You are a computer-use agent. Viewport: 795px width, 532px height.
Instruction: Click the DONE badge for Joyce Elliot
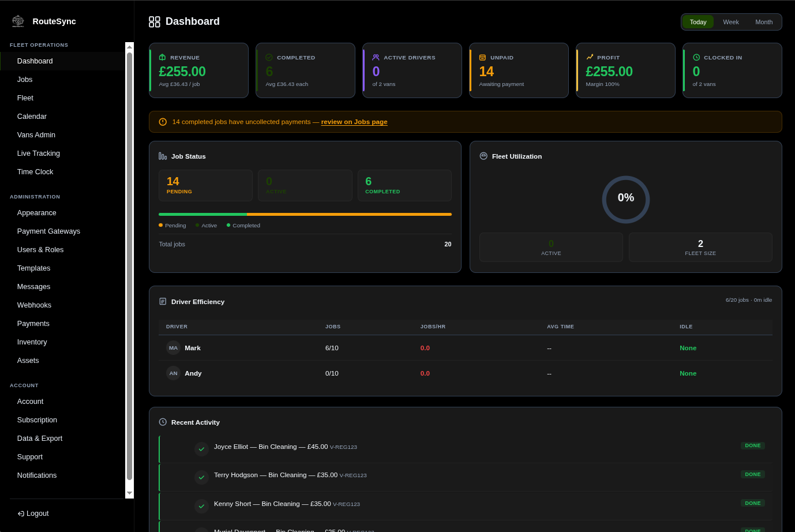(753, 445)
